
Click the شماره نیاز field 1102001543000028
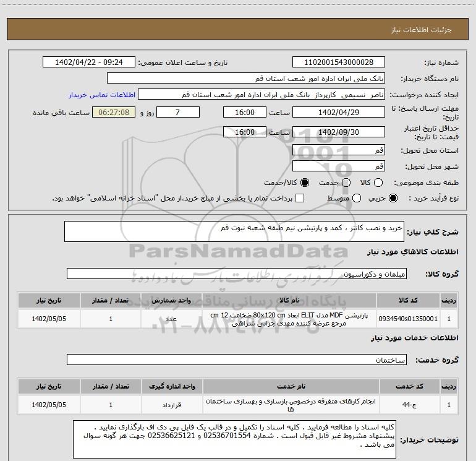pyautogui.click(x=339, y=62)
